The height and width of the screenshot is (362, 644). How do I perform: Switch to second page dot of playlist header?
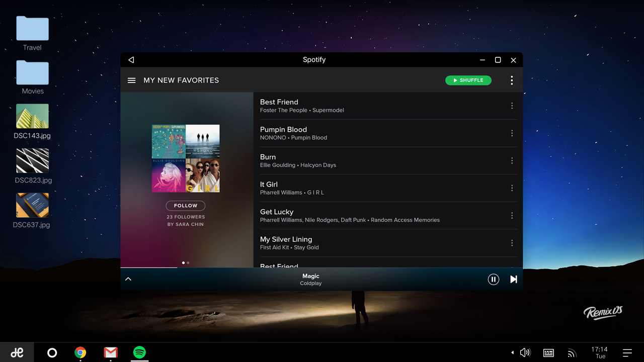[x=188, y=262]
